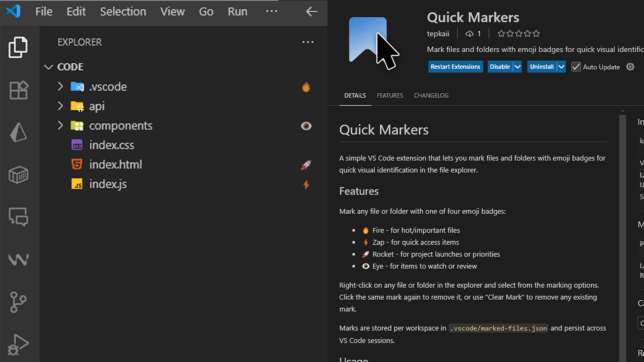
Task: Open the extension manage gear icon
Action: 630,67
